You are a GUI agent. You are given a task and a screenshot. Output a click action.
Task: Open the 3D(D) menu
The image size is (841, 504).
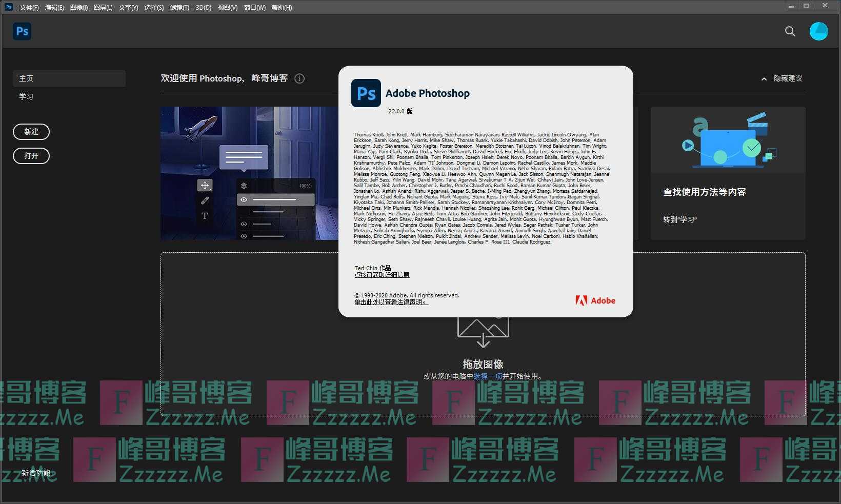[204, 8]
